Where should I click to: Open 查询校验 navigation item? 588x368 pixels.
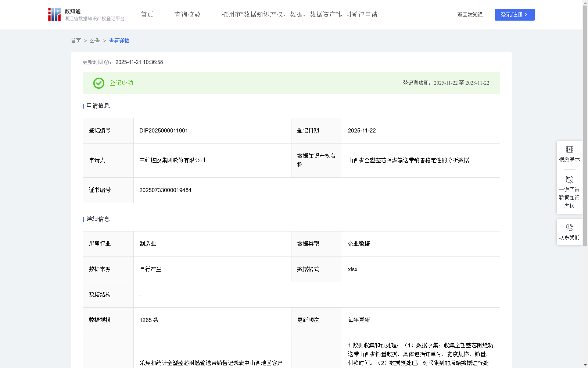[187, 15]
